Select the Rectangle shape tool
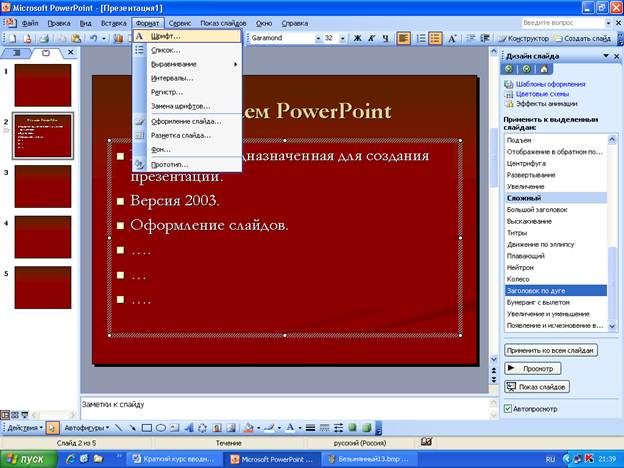 coord(146,428)
